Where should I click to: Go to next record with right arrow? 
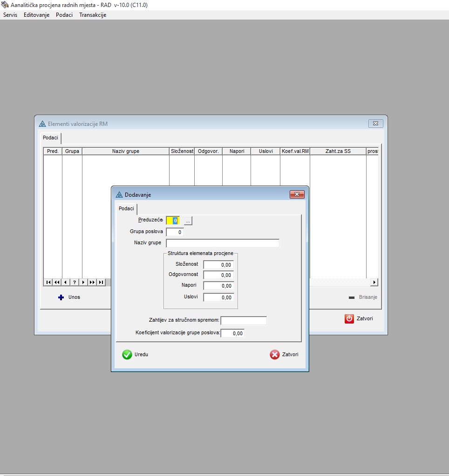(83, 282)
